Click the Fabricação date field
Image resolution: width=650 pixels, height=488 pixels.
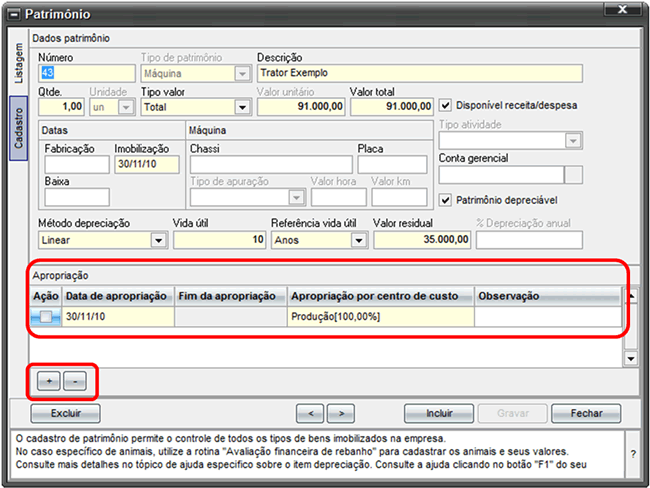coord(77,165)
